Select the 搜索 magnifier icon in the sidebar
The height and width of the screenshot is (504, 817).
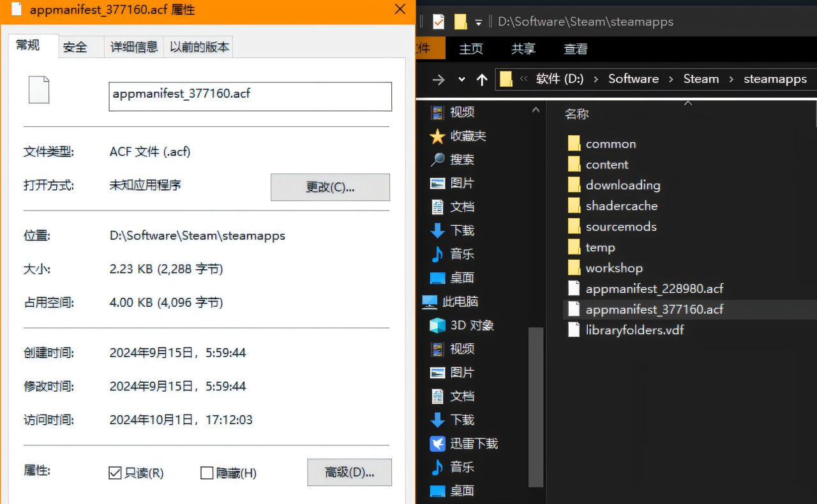(x=437, y=159)
